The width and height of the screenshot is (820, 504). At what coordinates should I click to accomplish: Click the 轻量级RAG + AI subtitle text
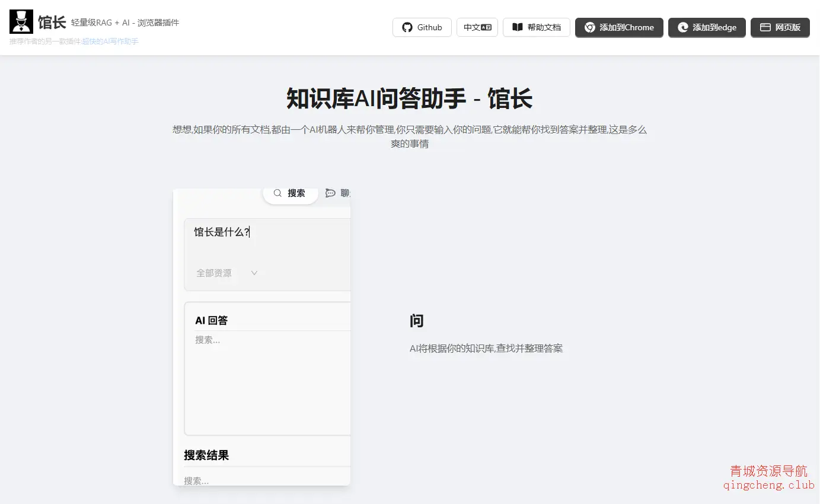pyautogui.click(x=125, y=23)
